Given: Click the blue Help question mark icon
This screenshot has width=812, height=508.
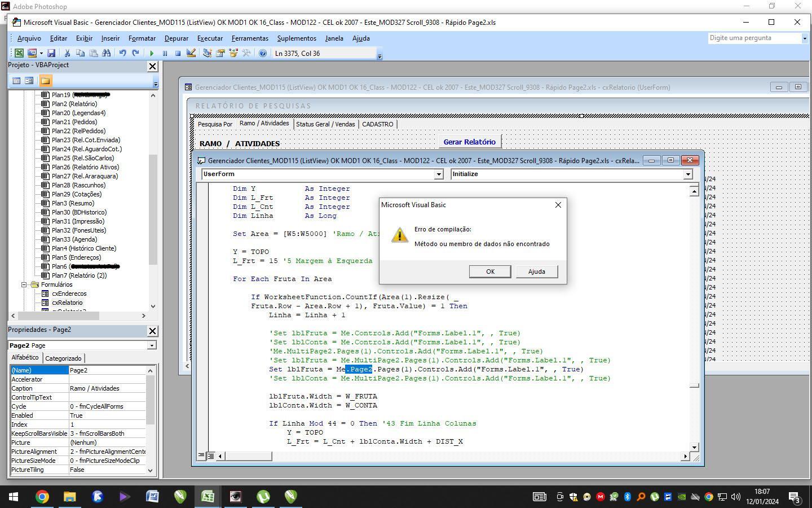Looking at the screenshot, I should (263, 53).
